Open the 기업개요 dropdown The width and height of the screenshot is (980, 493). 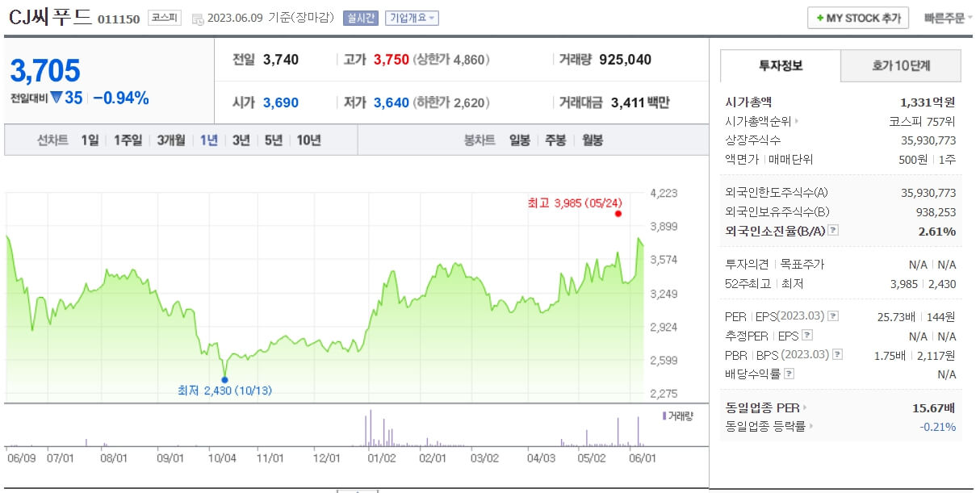[412, 18]
